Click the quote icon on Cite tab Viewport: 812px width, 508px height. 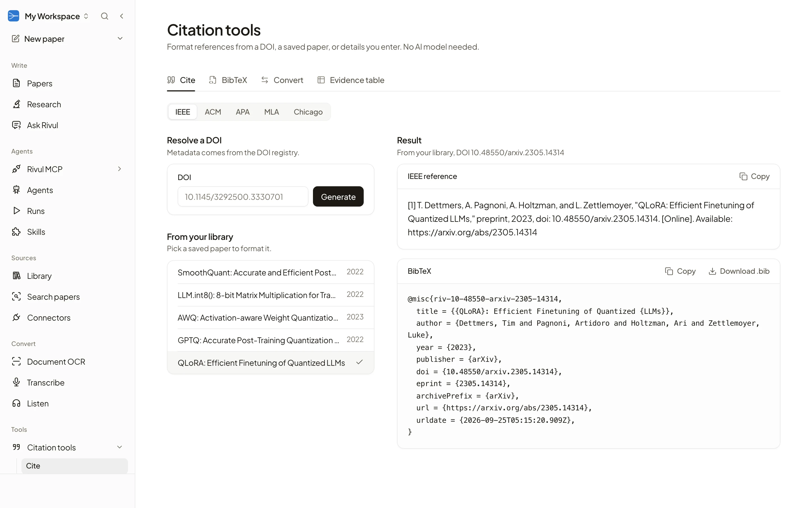coord(171,80)
